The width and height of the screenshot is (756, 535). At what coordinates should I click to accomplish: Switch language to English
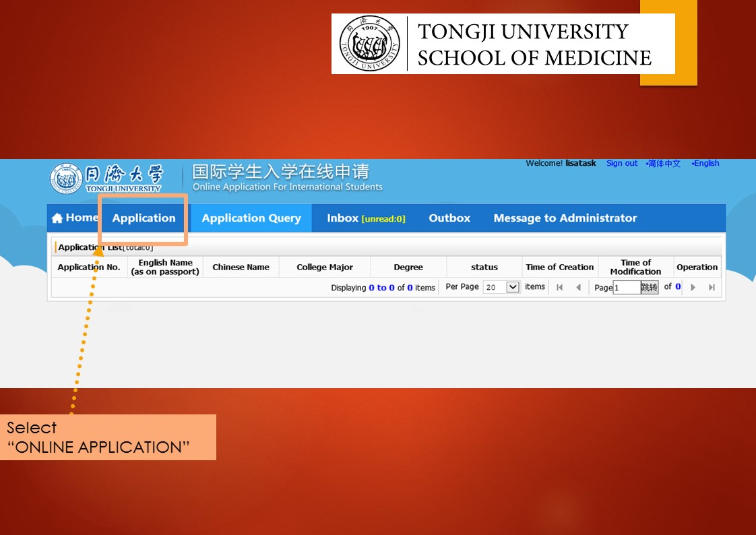click(705, 163)
